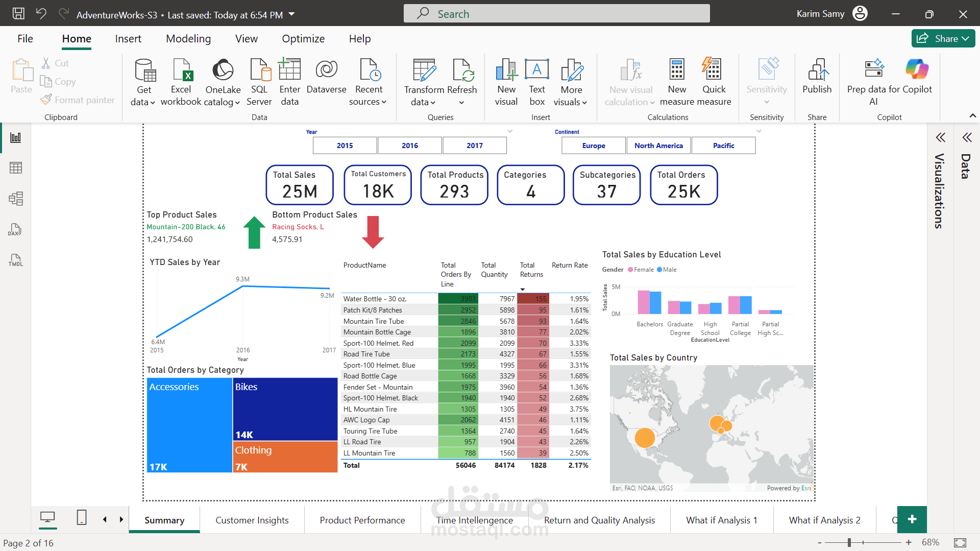Switch to Model view in sidebar
Image resolution: width=980 pixels, height=551 pixels.
tap(16, 198)
